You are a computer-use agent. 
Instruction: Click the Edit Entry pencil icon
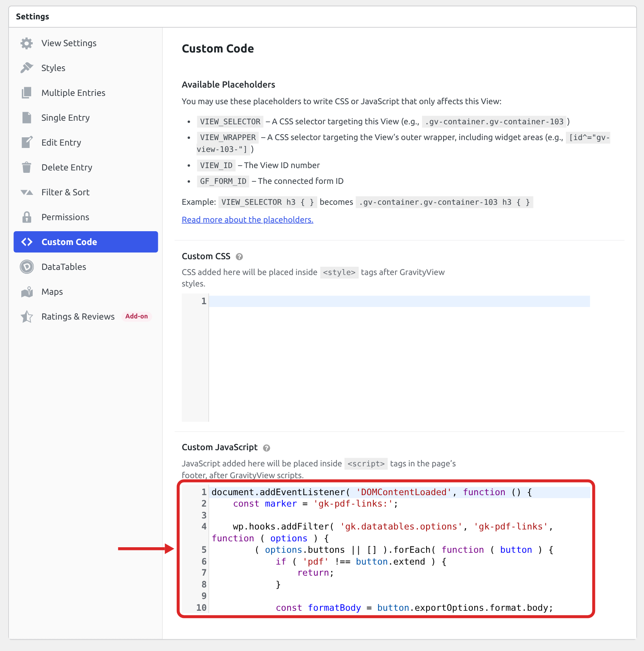pos(26,142)
